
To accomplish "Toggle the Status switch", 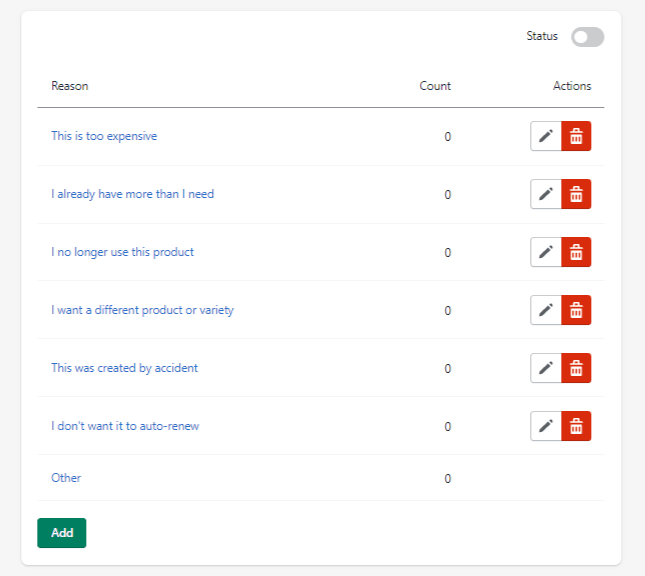I will click(587, 37).
